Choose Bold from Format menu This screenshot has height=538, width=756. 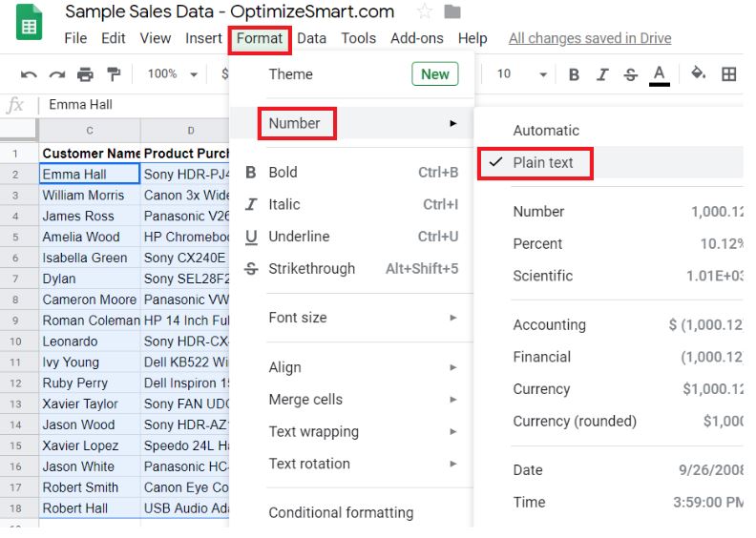pos(353,172)
